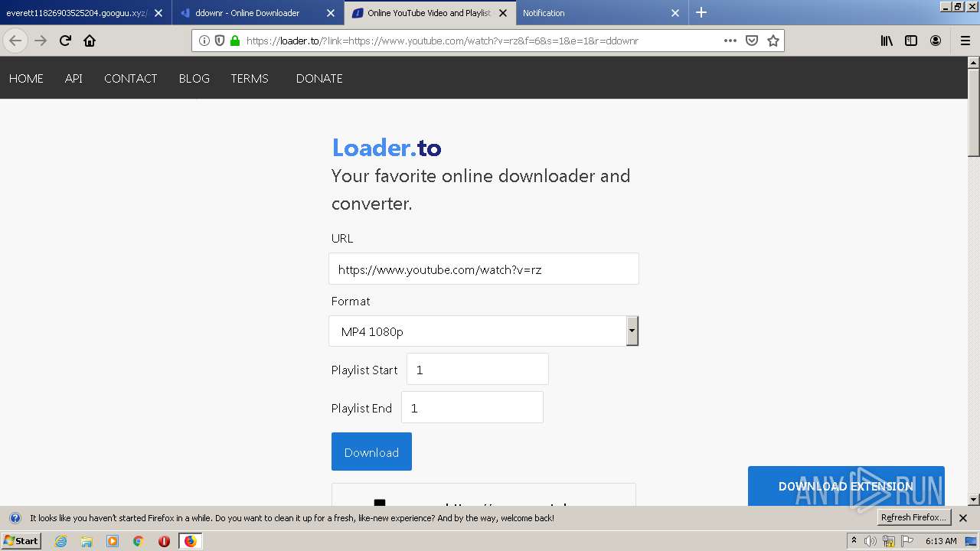
Task: Click the YouTube URL input field
Action: 484,269
